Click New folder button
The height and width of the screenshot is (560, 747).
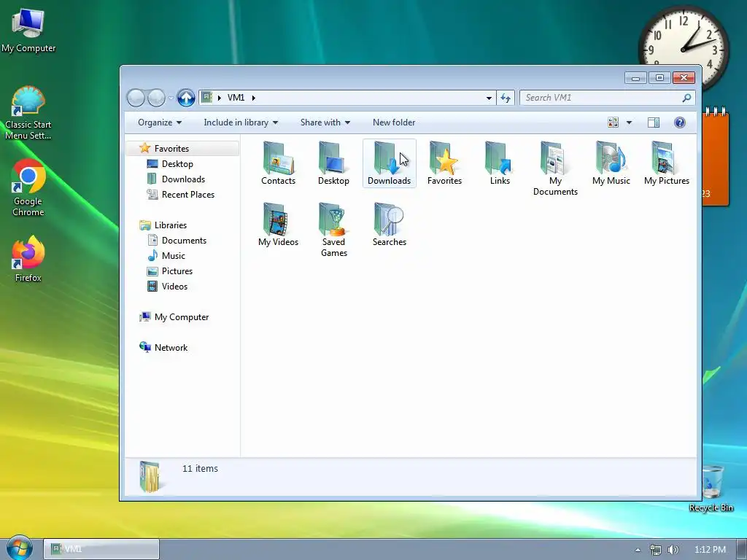394,122
